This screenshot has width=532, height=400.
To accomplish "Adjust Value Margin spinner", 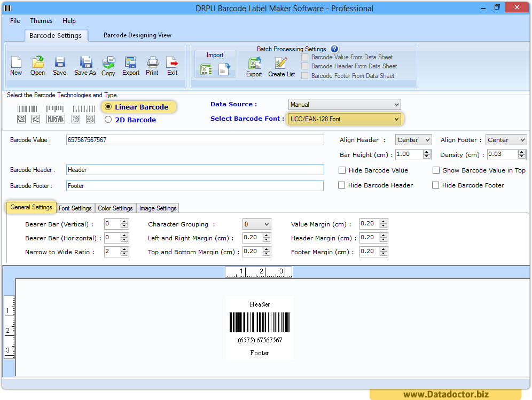I will pyautogui.click(x=384, y=224).
